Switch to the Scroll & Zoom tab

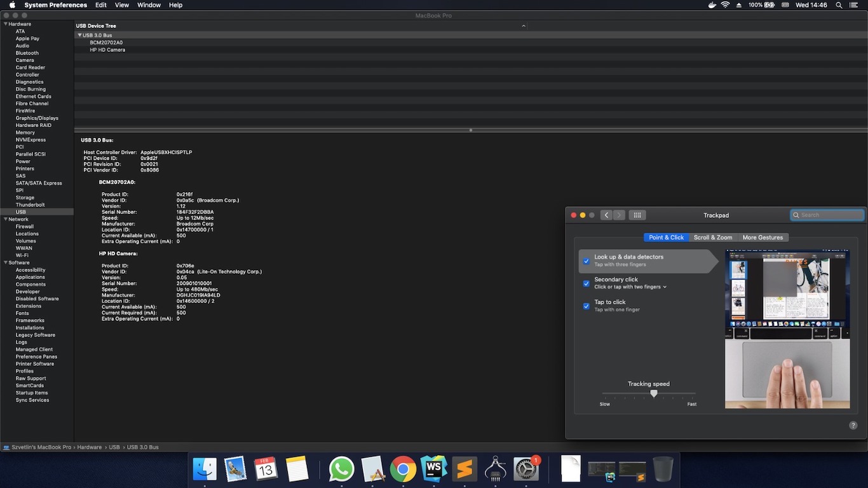713,238
